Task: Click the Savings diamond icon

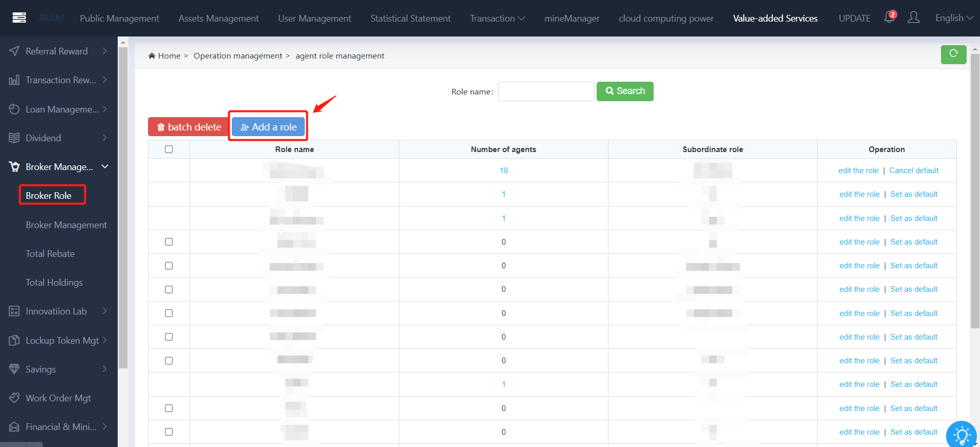Action: (x=14, y=369)
